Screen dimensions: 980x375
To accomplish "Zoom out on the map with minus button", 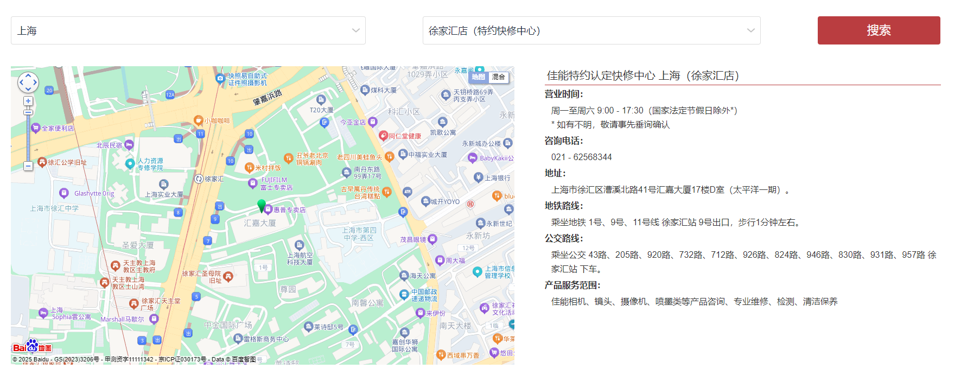I will (28, 166).
